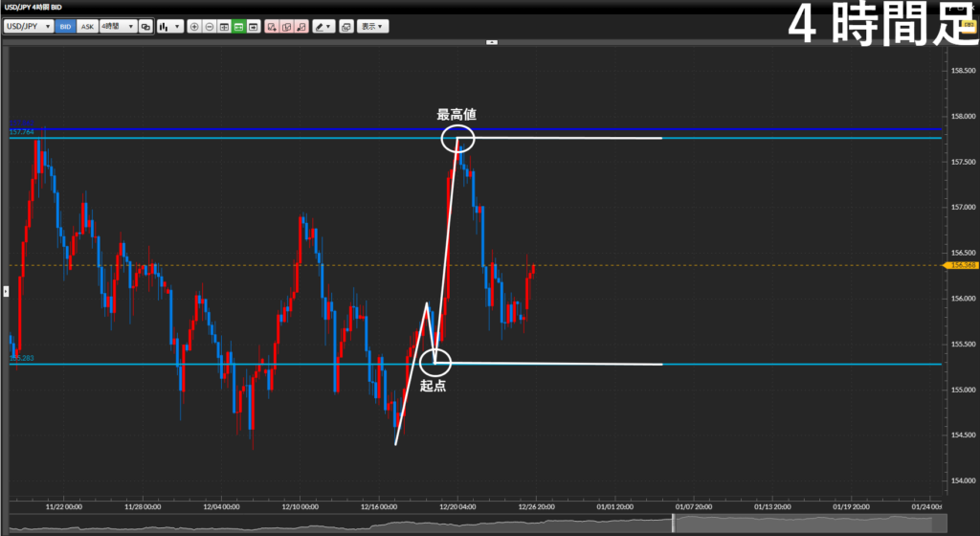
Task: Click the first pink order icon
Action: coord(272,27)
